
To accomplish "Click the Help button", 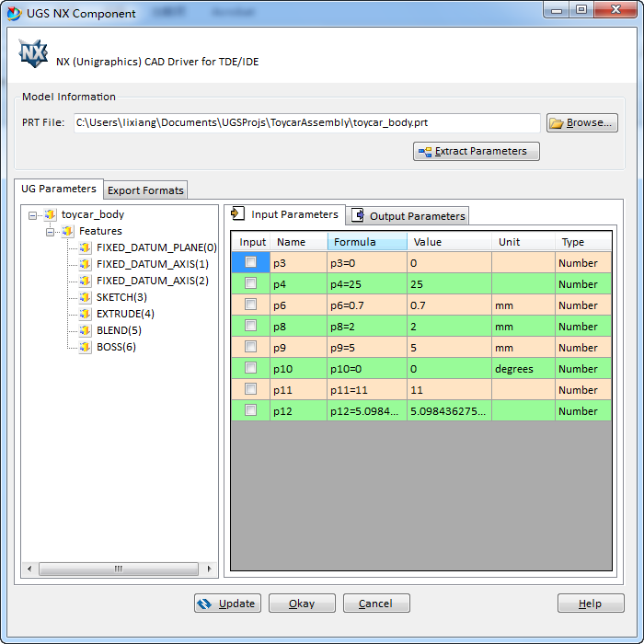I will (591, 604).
